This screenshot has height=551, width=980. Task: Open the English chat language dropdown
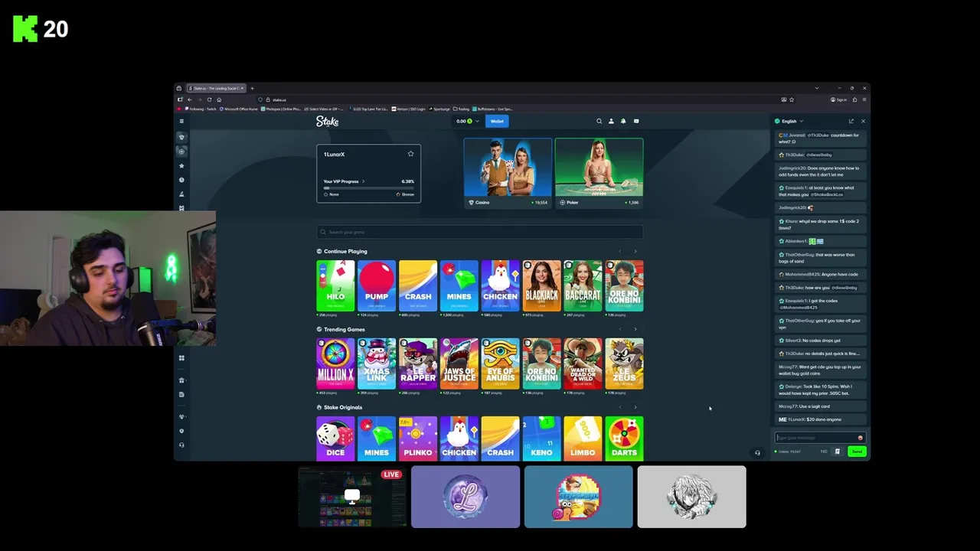(789, 121)
